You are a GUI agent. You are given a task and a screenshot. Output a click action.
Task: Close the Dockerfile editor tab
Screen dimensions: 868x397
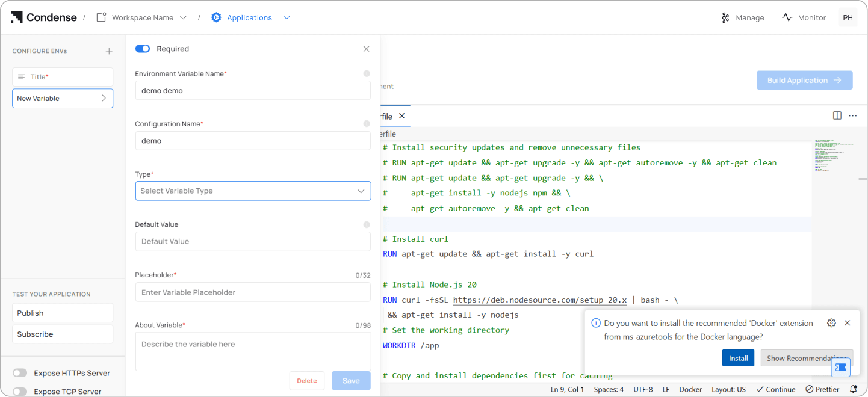click(402, 116)
